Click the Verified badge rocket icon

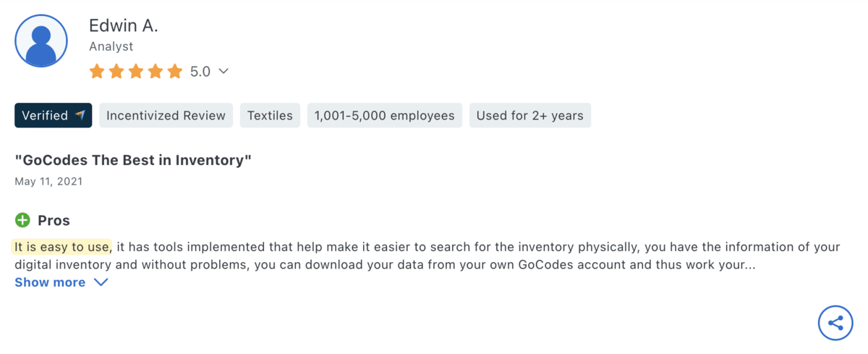tap(80, 115)
